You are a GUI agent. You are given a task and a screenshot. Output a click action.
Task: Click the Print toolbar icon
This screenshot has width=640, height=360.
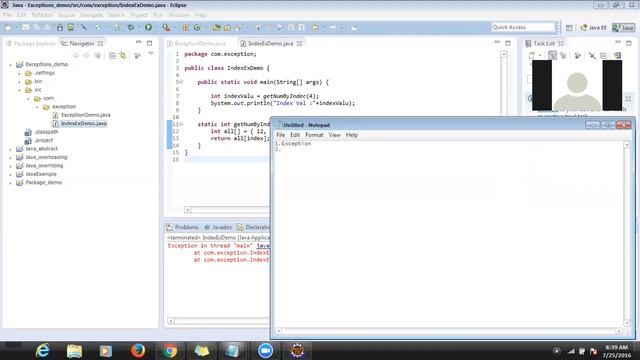pos(47,27)
